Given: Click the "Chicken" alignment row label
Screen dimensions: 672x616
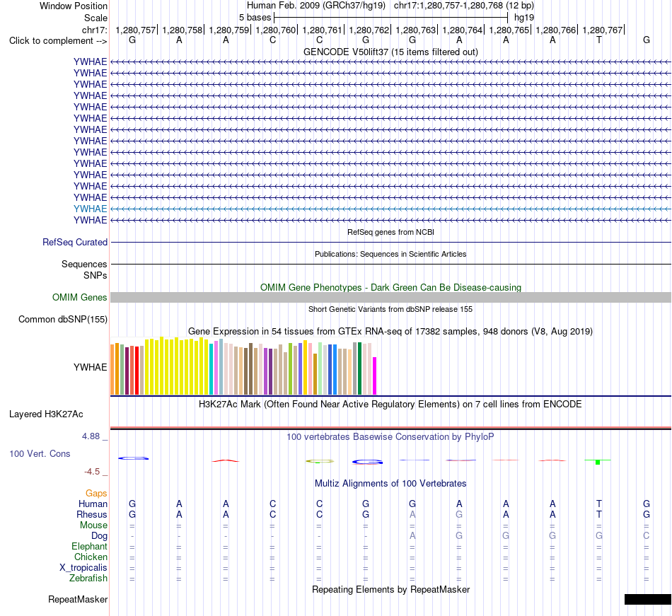Looking at the screenshot, I should tap(91, 557).
